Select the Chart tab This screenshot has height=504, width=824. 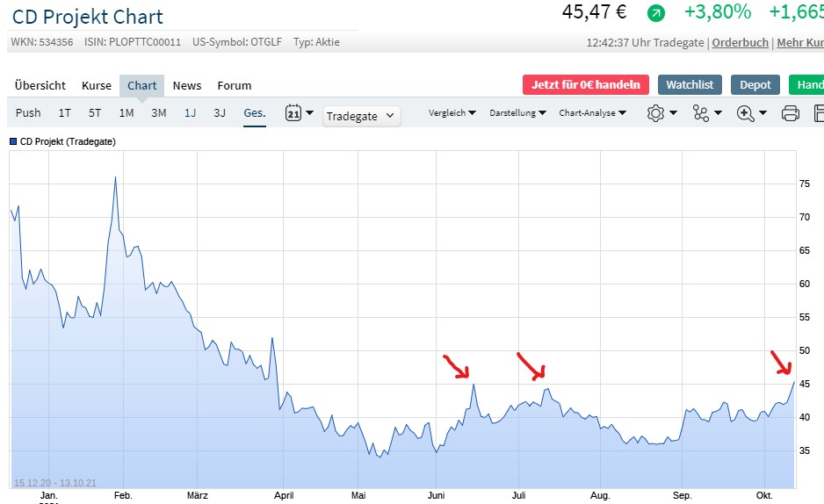[142, 85]
